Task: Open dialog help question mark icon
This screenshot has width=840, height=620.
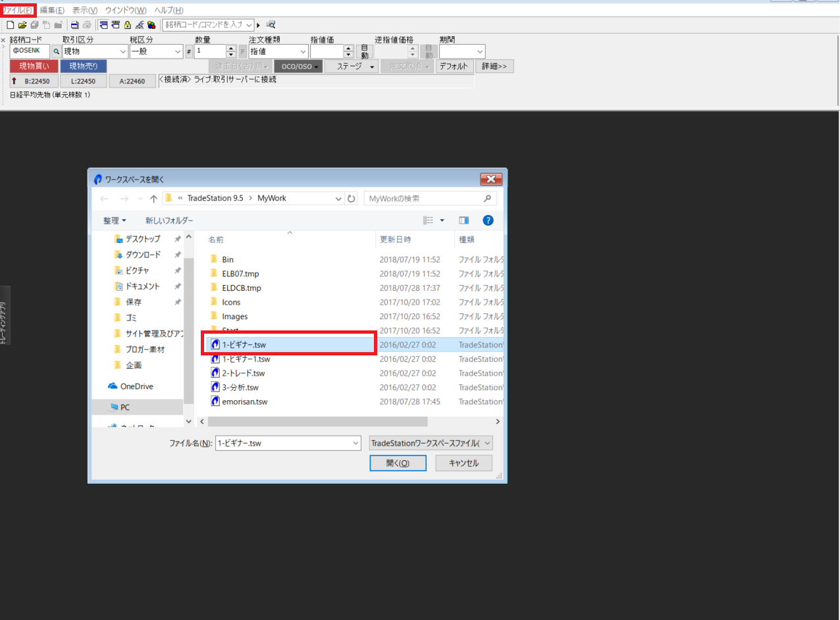Action: (488, 220)
